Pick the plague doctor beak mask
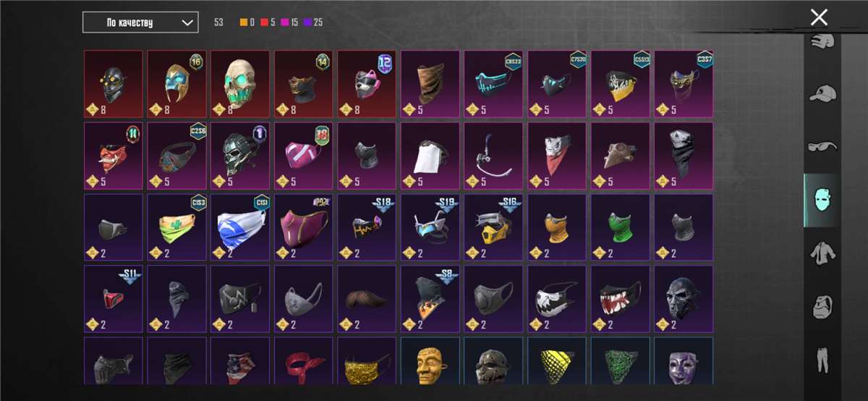The height and width of the screenshot is (401, 868). (x=621, y=155)
